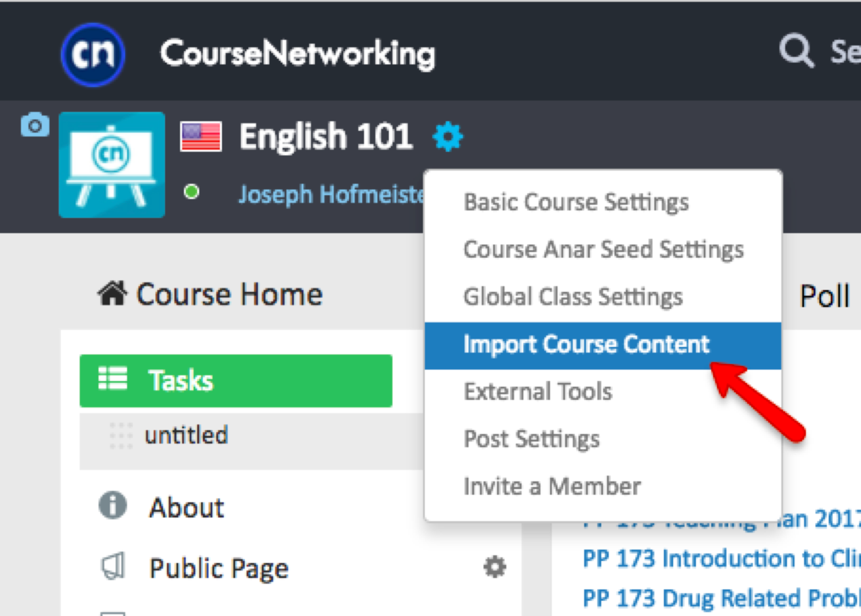The width and height of the screenshot is (861, 616).
Task: Click the Joseph Hofmeister name link
Action: pyautogui.click(x=331, y=195)
